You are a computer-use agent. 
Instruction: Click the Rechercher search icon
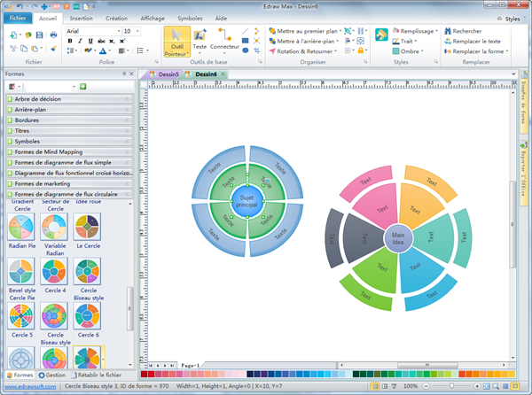pyautogui.click(x=448, y=30)
